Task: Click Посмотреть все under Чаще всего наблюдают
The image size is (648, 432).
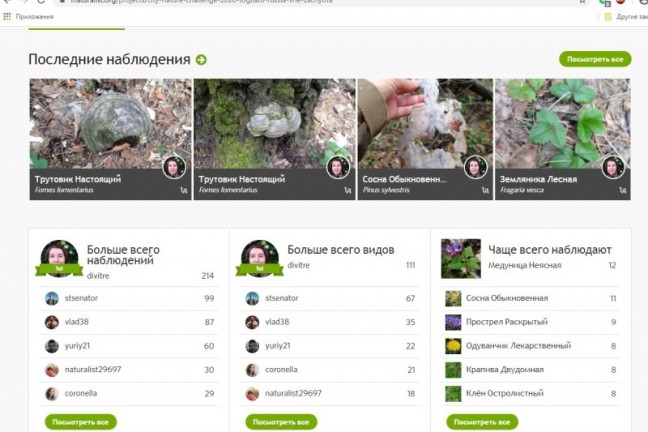Action: pyautogui.click(x=482, y=422)
